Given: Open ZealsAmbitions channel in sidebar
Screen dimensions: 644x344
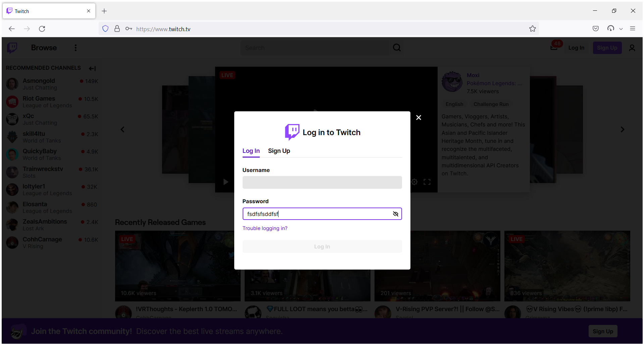Looking at the screenshot, I should tap(52, 225).
